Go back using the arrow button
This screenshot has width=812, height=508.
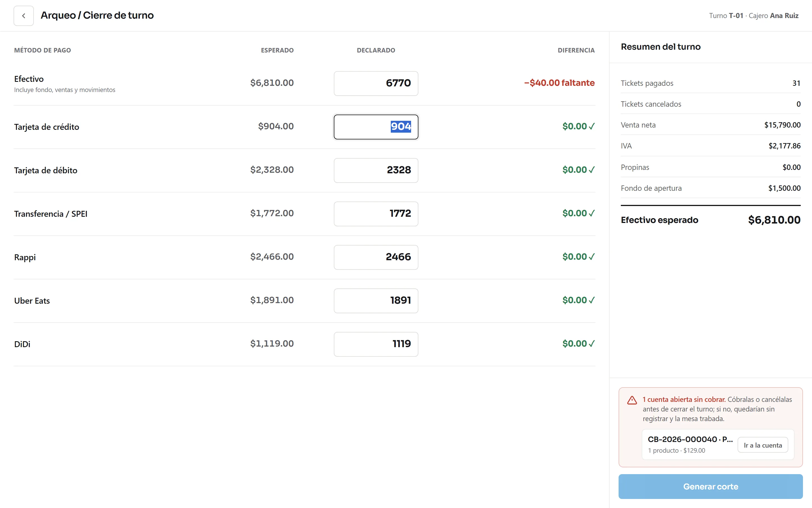[23, 16]
